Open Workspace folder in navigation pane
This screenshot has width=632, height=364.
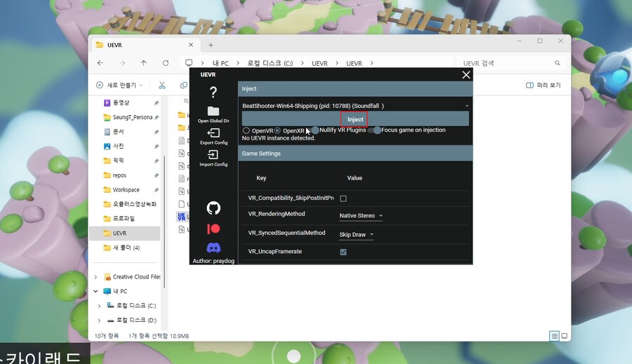(126, 189)
